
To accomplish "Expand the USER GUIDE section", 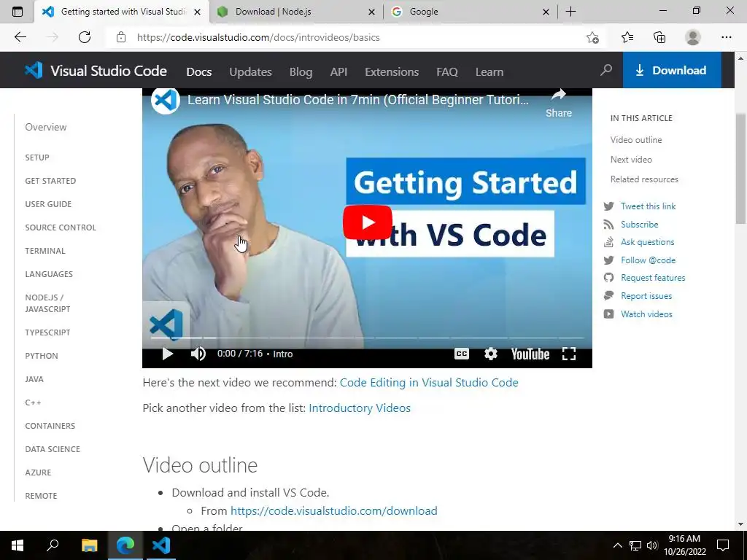I will [48, 204].
